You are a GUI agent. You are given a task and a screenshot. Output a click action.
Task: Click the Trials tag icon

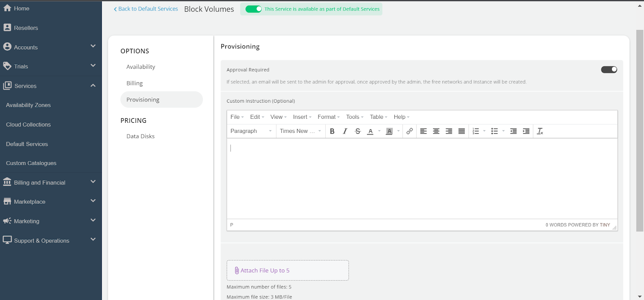coord(7,66)
